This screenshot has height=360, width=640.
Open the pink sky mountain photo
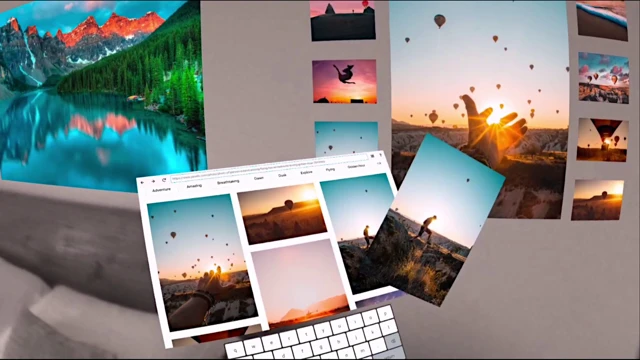click(301, 282)
